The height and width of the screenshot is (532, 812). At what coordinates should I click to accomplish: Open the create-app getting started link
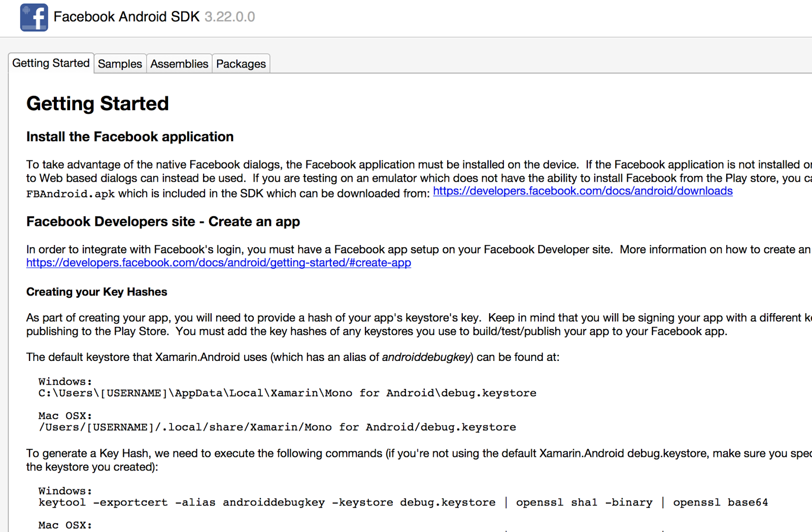[218, 262]
